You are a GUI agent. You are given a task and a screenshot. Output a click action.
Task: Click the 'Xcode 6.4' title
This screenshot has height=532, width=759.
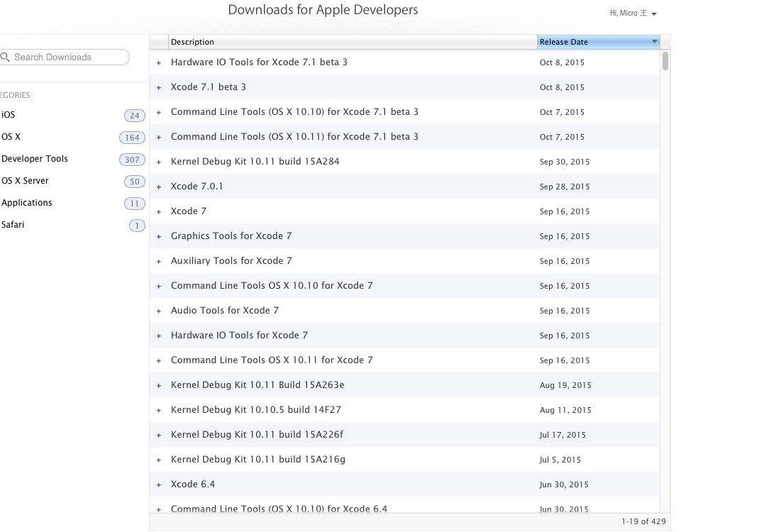coord(193,484)
